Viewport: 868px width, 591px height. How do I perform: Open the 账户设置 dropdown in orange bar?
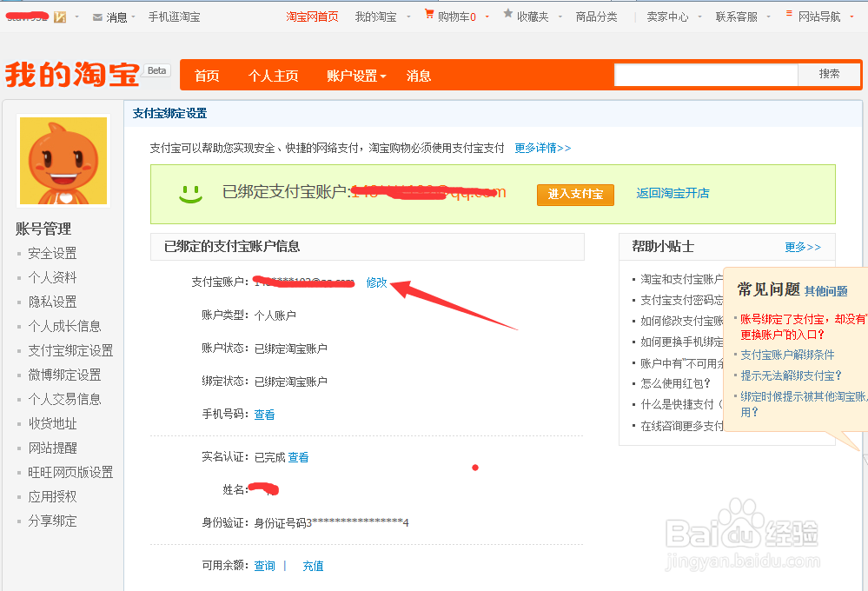(x=356, y=76)
